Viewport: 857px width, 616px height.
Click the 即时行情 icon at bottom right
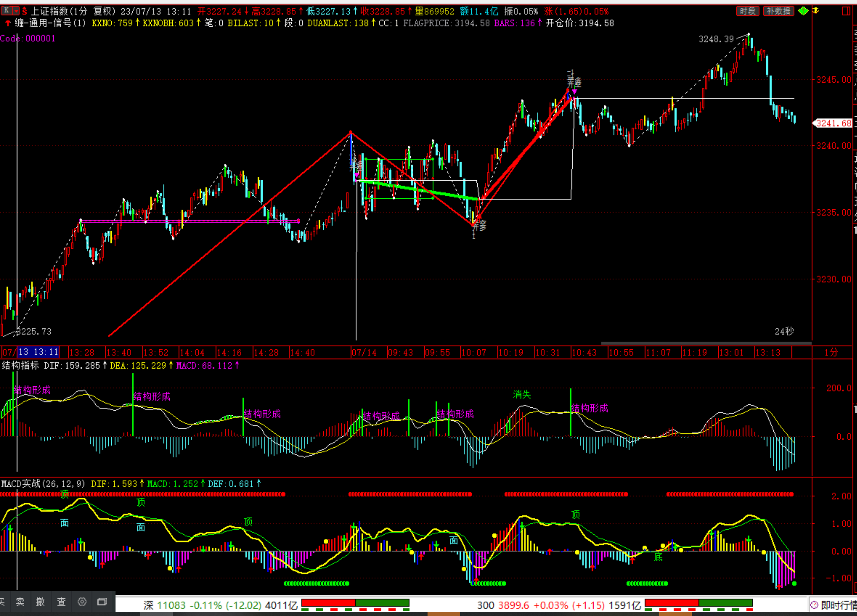tap(814, 605)
